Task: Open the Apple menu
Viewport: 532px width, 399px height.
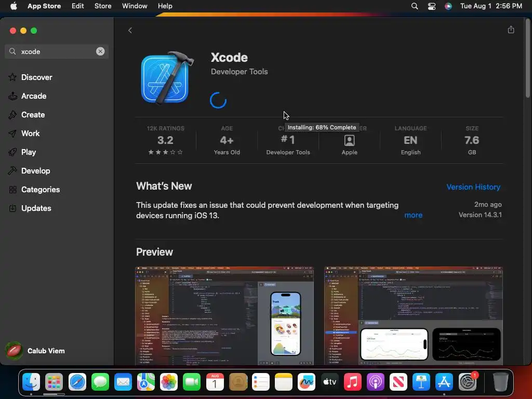Action: pos(14,6)
